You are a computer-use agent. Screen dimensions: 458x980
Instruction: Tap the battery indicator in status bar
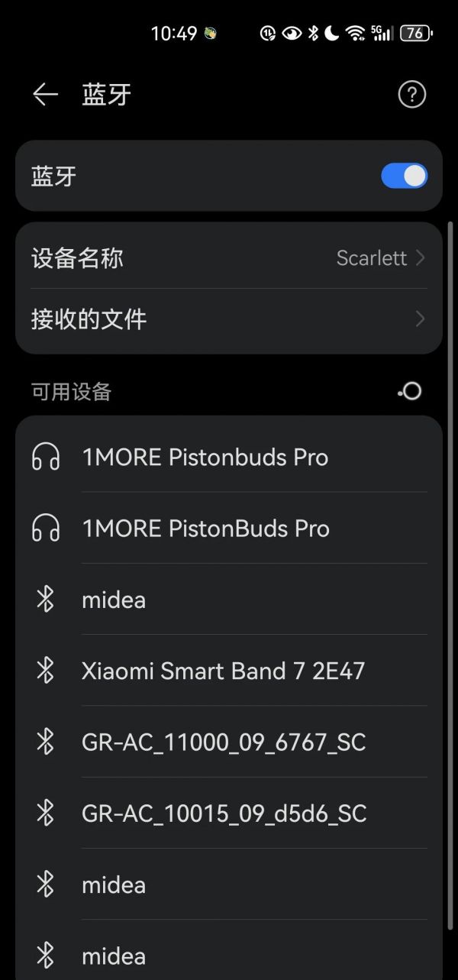(416, 33)
